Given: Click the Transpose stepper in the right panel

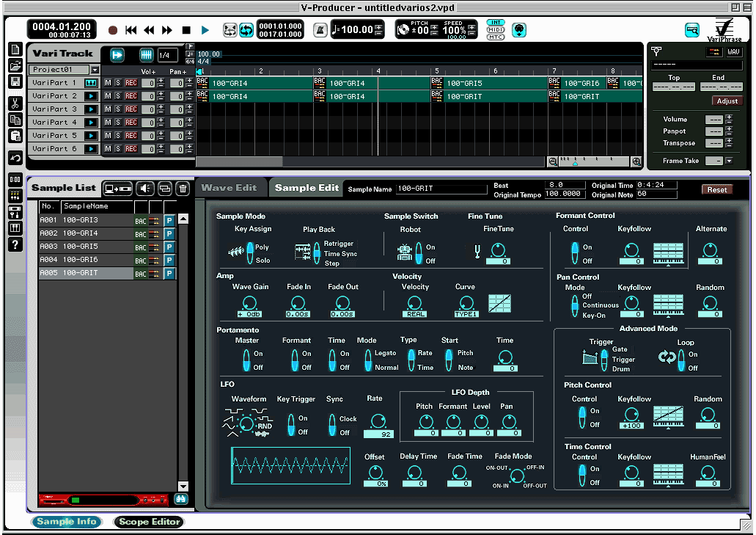Looking at the screenshot, I should 729,142.
